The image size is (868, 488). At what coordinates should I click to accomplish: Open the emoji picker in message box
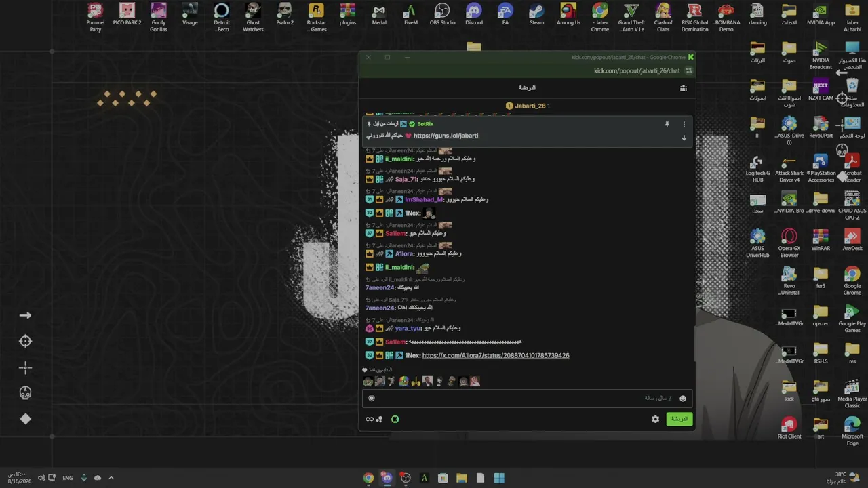point(683,399)
